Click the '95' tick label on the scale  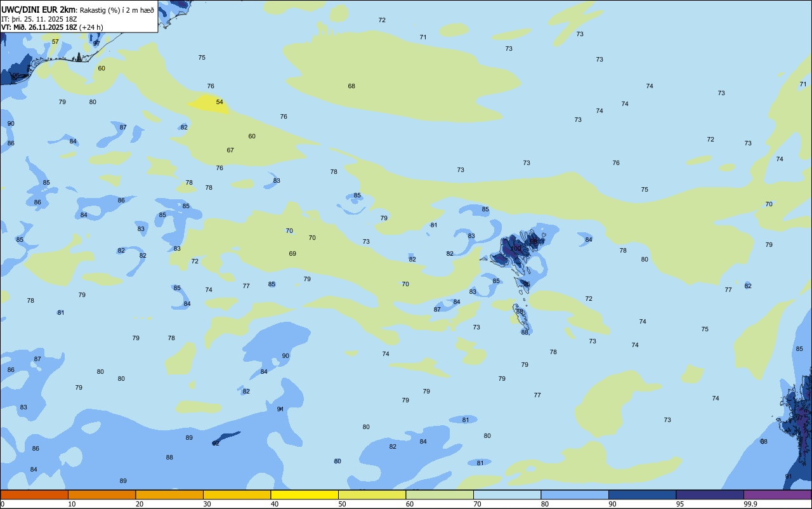pos(680,504)
